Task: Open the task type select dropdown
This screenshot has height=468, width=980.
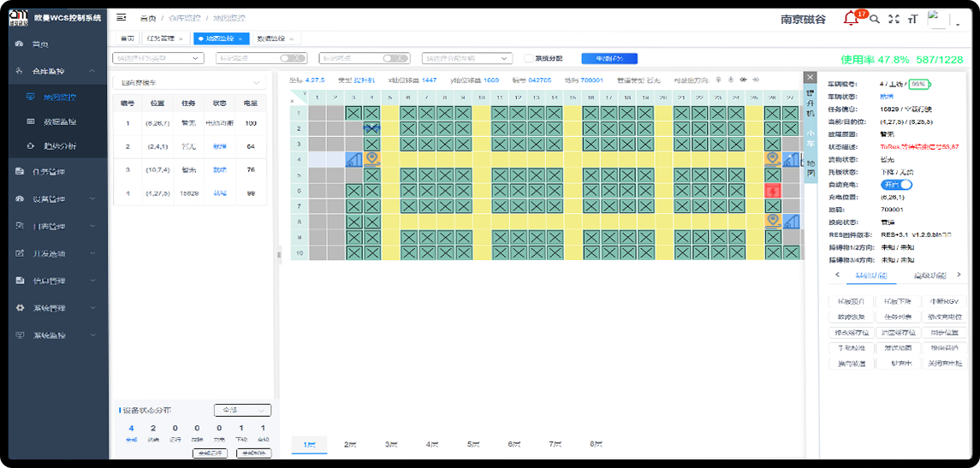Action: [x=158, y=58]
